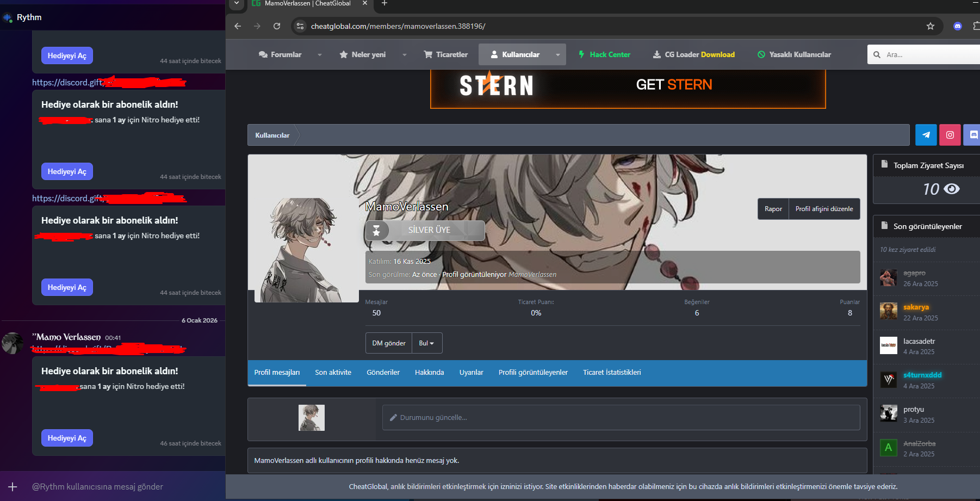980x501 pixels.
Task: Click Hediyeyi Aç under the 00:41 message
Action: (x=67, y=438)
